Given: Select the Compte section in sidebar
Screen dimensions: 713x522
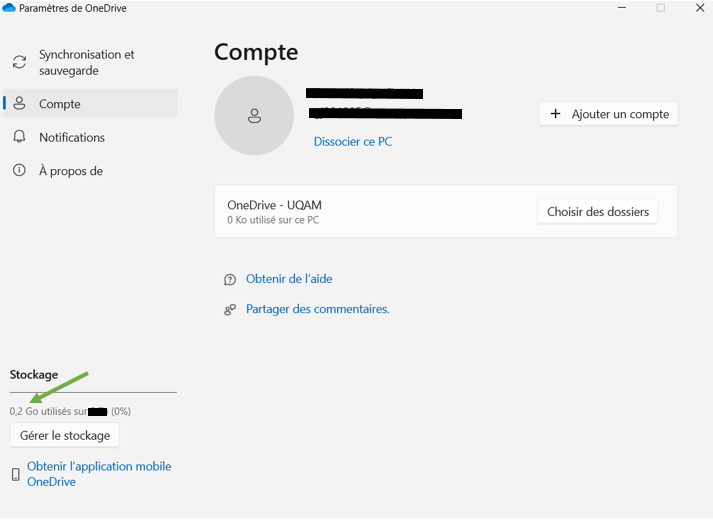Looking at the screenshot, I should point(90,104).
